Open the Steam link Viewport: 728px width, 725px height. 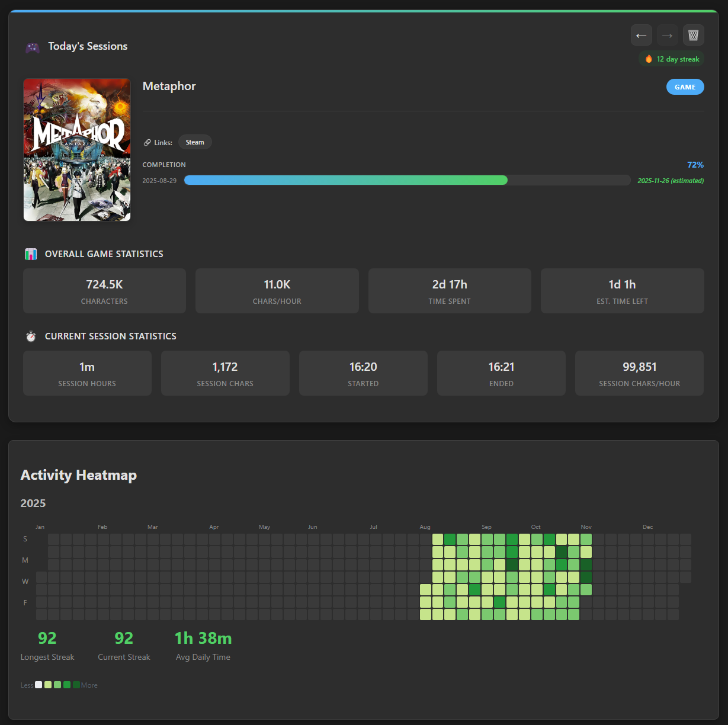(195, 142)
